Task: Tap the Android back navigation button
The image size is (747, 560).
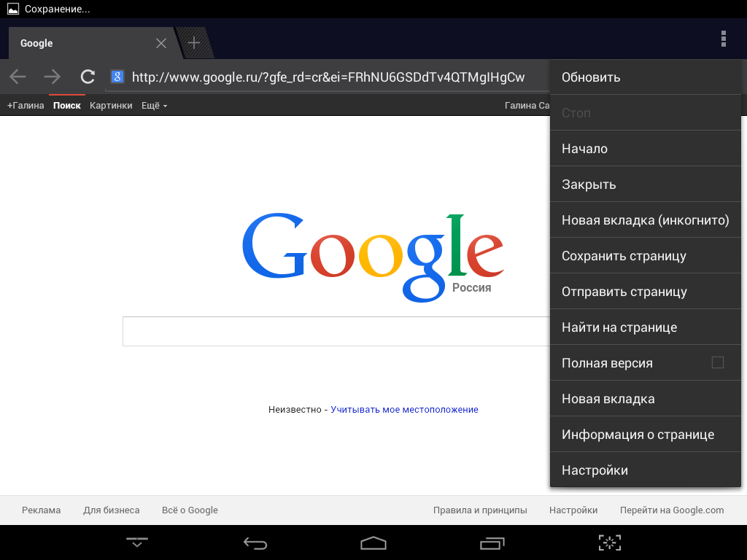Action: pyautogui.click(x=255, y=542)
